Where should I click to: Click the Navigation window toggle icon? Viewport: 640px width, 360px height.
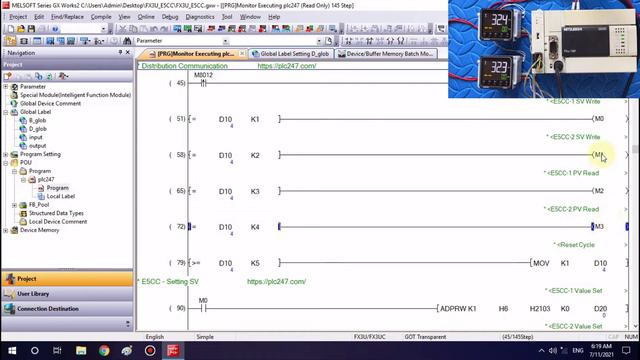coord(11,41)
